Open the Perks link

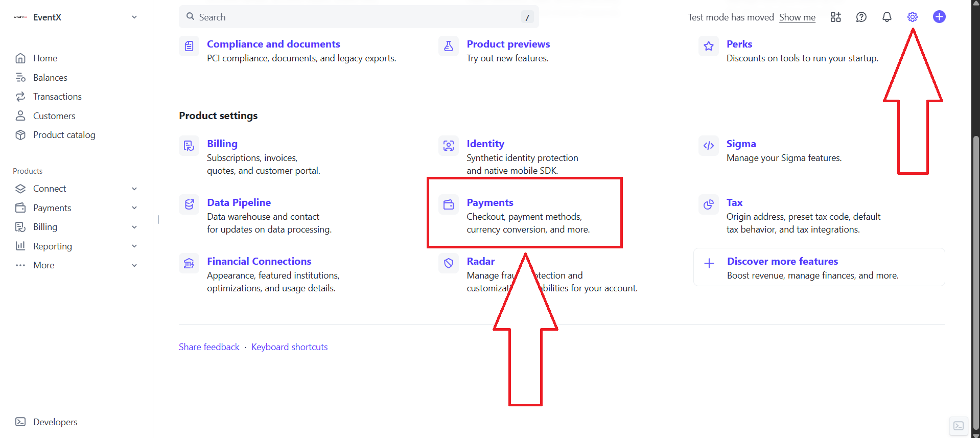pyautogui.click(x=739, y=44)
